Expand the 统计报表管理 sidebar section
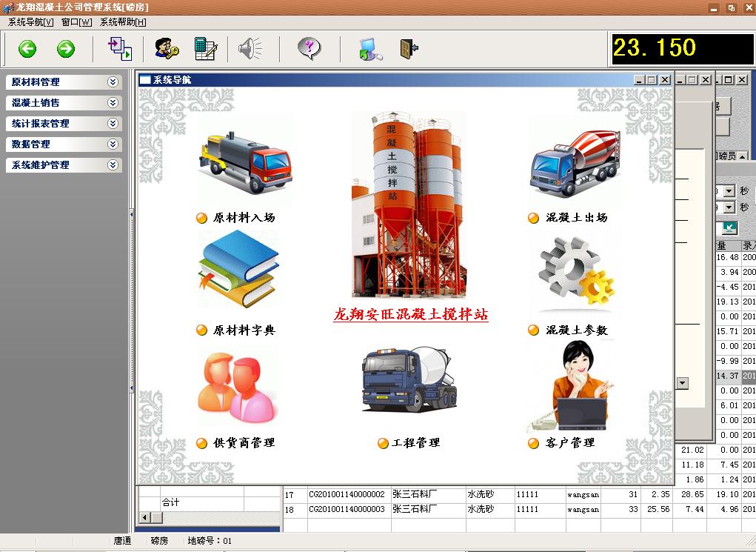Screen dimensions: 756x552 pyautogui.click(x=113, y=124)
